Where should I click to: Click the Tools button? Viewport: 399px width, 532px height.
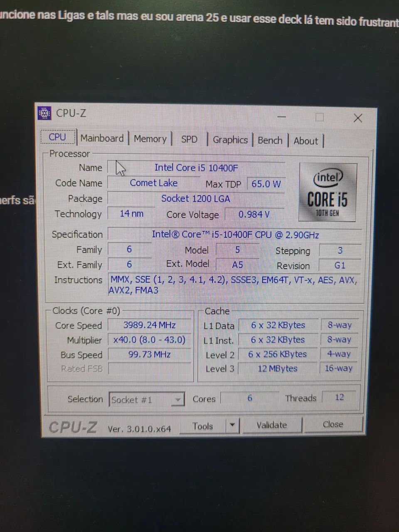tap(203, 426)
